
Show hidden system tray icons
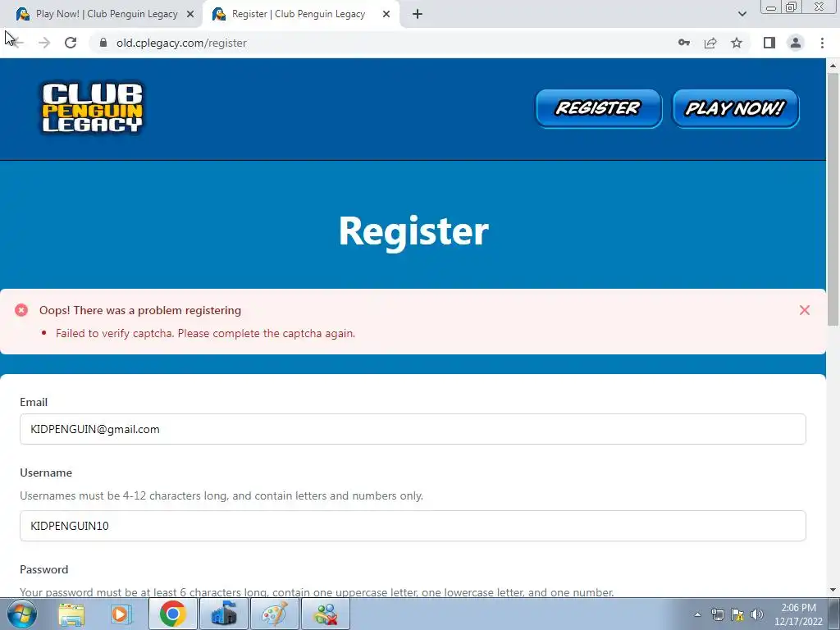click(x=697, y=614)
